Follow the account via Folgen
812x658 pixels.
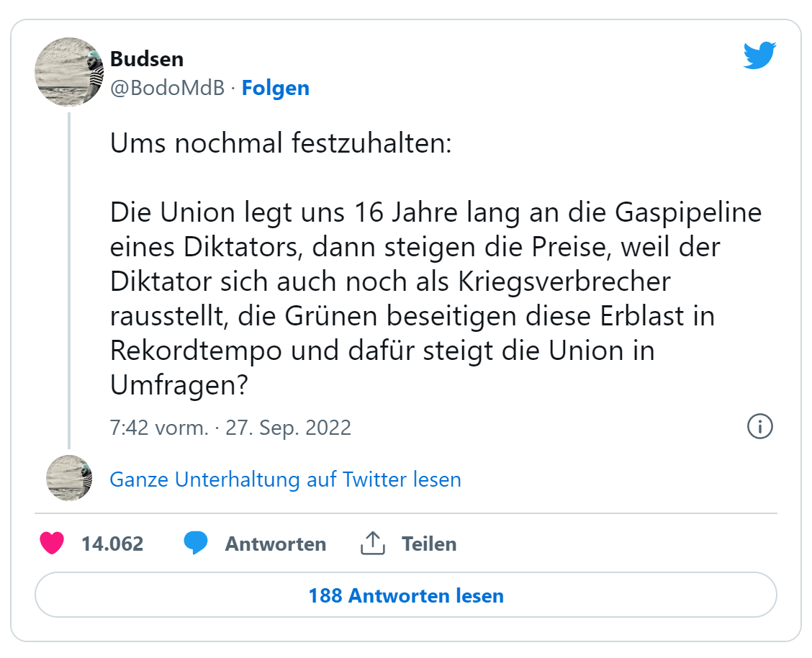coord(276,89)
